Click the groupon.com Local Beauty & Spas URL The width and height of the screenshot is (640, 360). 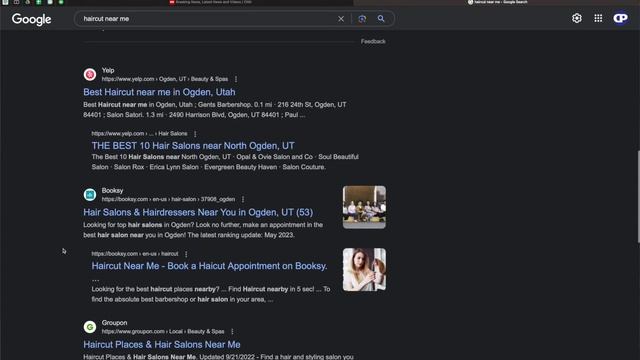point(163,332)
